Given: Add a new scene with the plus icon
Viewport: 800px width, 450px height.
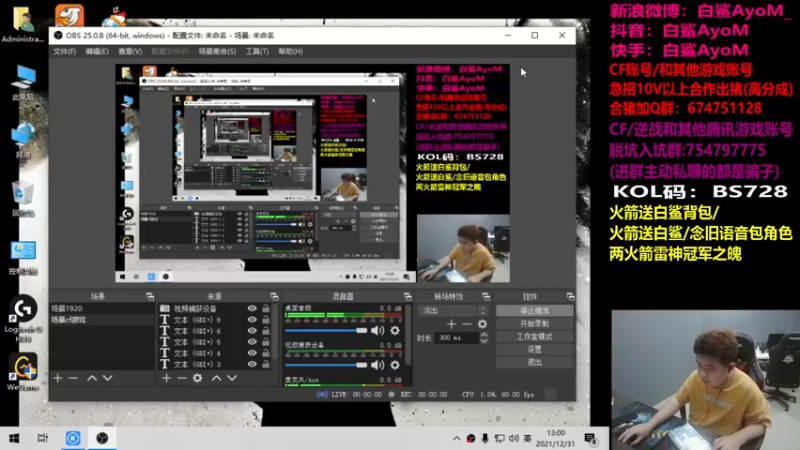Looking at the screenshot, I should pyautogui.click(x=58, y=378).
